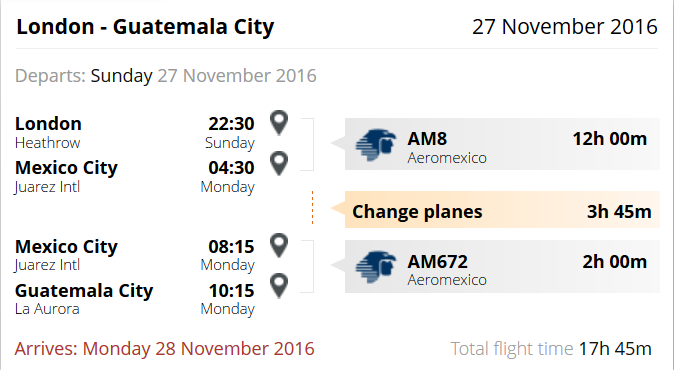This screenshot has width=674, height=370.
Task: Click the Change planes layover bar
Action: point(502,210)
